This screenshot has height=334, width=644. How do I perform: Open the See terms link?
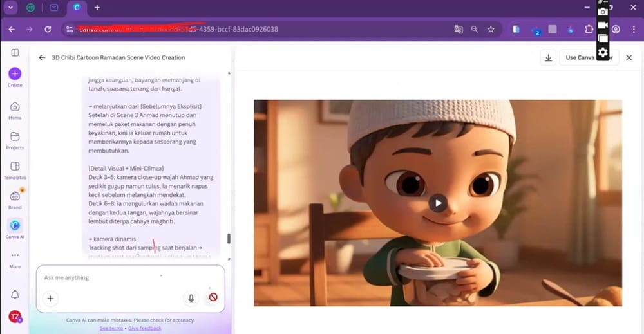111,328
